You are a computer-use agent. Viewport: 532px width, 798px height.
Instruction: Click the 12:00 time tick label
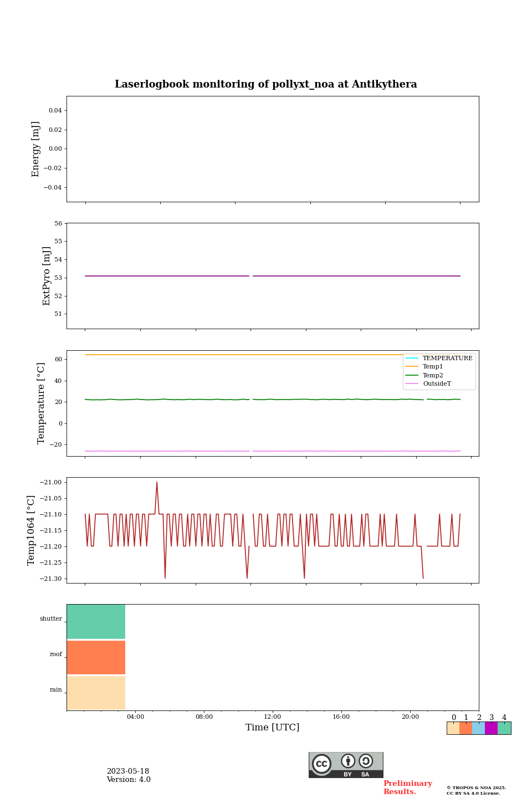tap(273, 717)
